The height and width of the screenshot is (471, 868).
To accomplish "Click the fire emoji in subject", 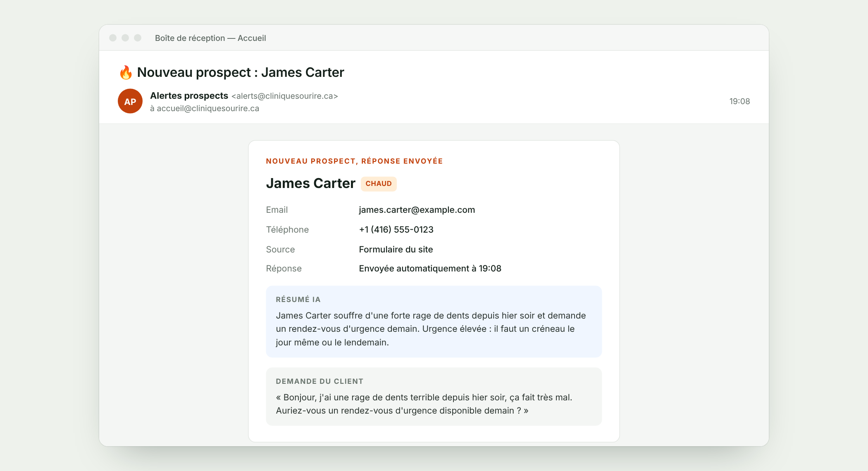I will coord(126,72).
